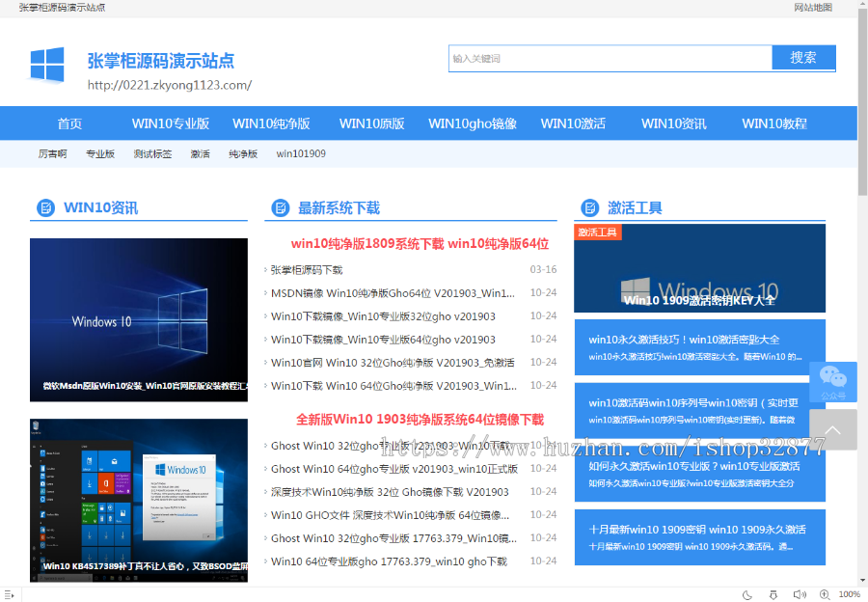The height and width of the screenshot is (602, 868).
Task: Open the browser downloads icon
Action: point(773,594)
